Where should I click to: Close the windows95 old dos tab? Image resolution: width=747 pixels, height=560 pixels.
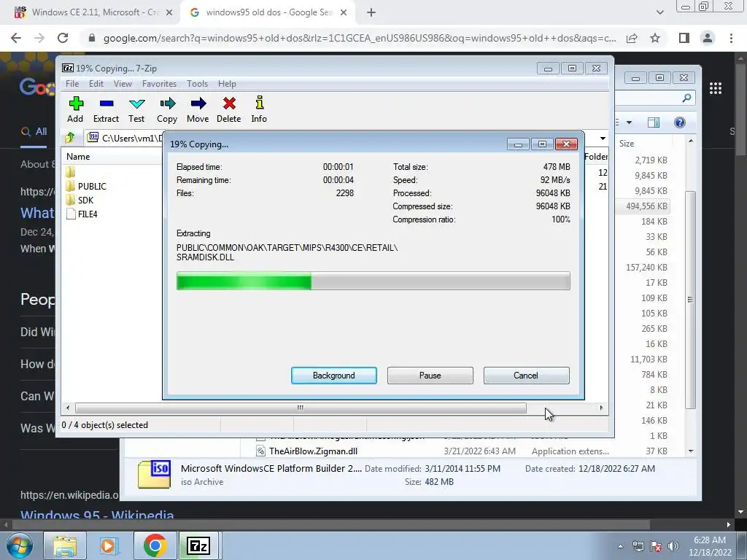coord(344,13)
